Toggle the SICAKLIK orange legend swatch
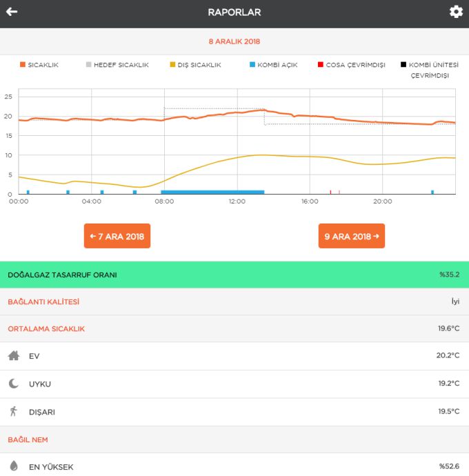The width and height of the screenshot is (469, 476). pos(23,64)
